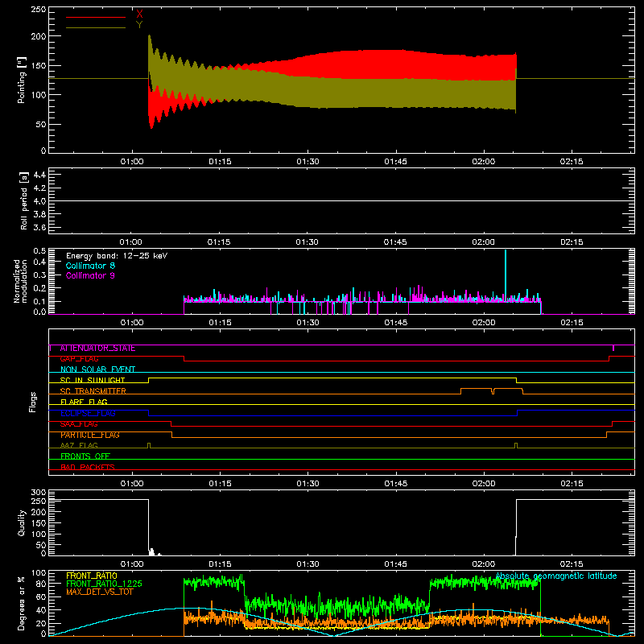Click the 0.5 tick on the modulation axis
644x644 pixels.
(x=39, y=250)
